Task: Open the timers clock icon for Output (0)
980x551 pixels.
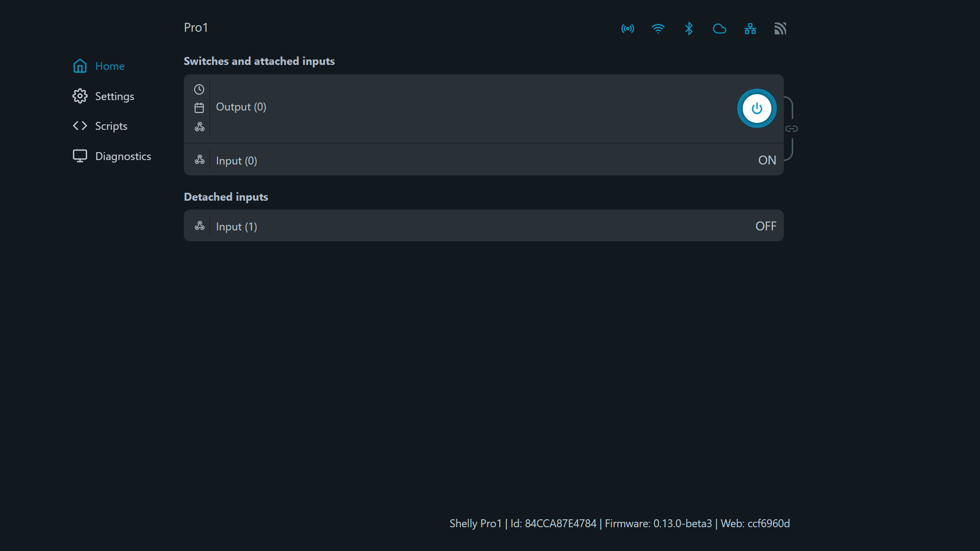Action: 199,89
